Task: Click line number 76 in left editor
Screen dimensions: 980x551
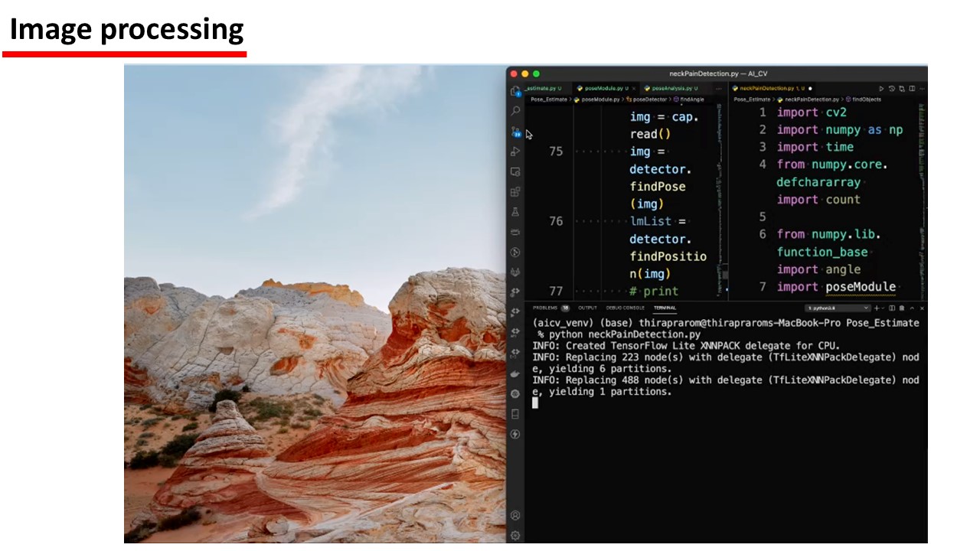Action: tap(556, 221)
